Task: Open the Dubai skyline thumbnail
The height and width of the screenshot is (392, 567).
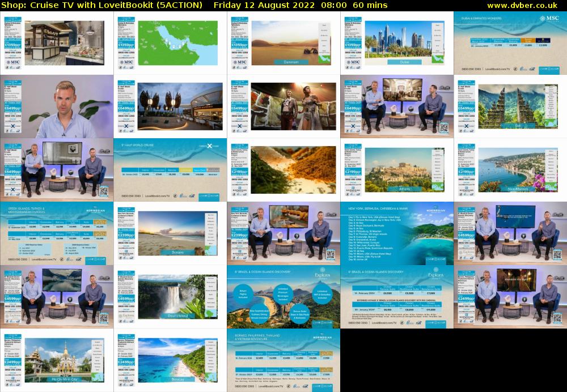Action: 397,43
